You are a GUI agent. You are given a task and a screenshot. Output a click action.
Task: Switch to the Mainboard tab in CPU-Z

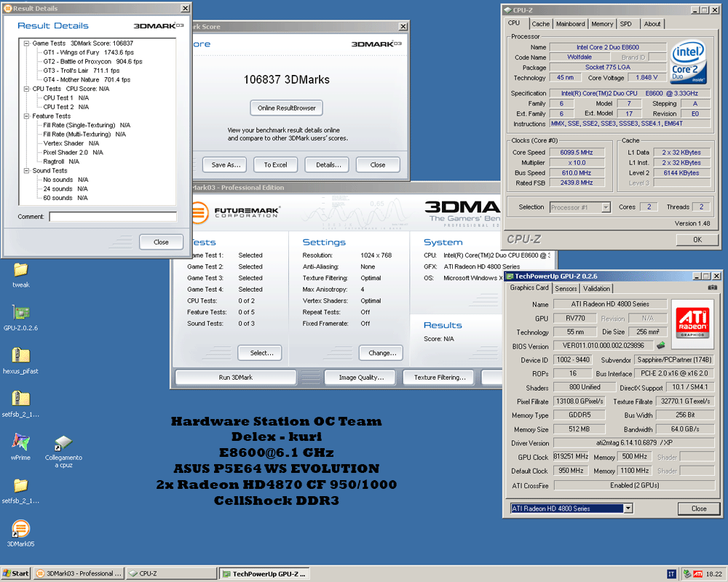[571, 24]
